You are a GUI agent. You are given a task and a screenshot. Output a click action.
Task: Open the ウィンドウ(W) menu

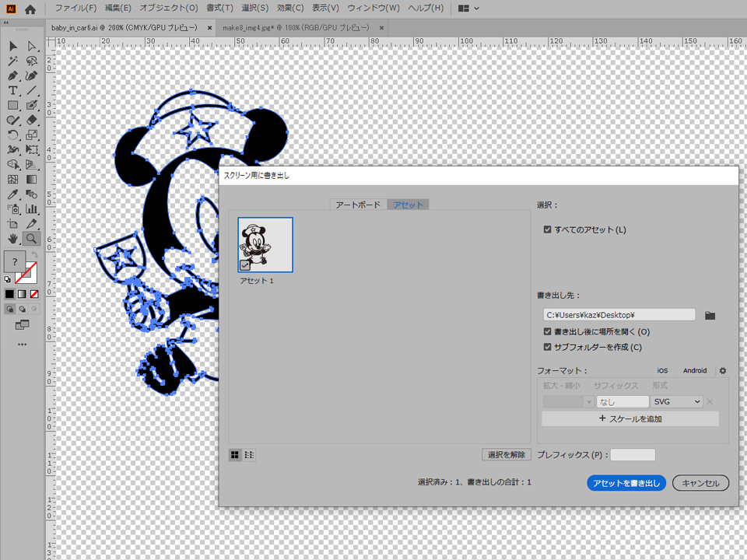pos(373,8)
